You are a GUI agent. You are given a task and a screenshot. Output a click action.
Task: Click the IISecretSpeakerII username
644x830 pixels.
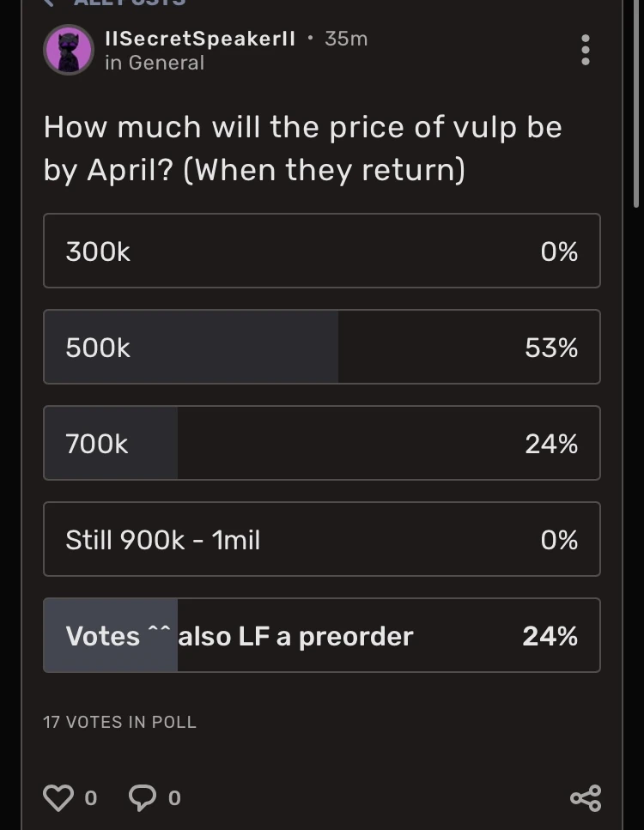[x=199, y=39]
